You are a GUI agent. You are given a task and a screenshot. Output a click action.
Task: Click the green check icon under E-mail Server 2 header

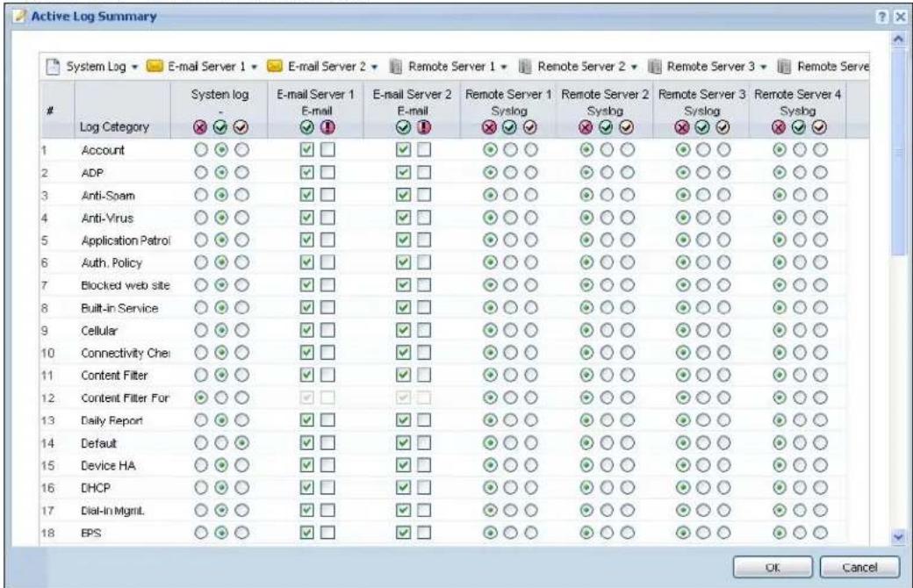click(403, 127)
